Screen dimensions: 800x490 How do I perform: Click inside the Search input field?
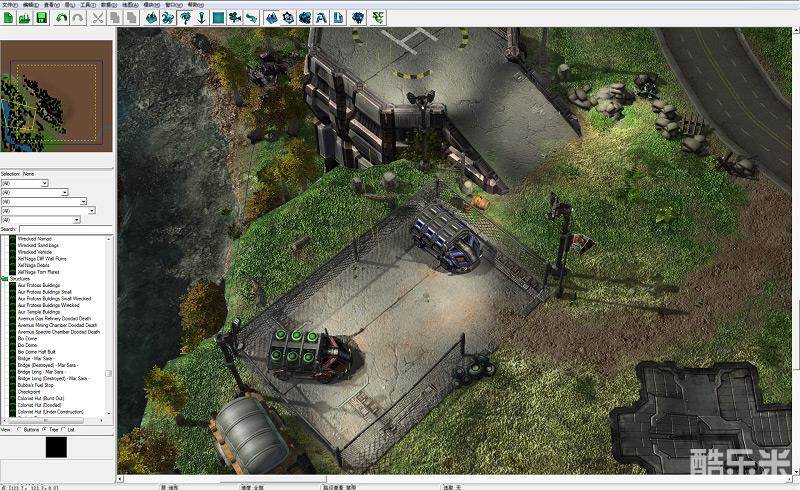pyautogui.click(x=65, y=229)
